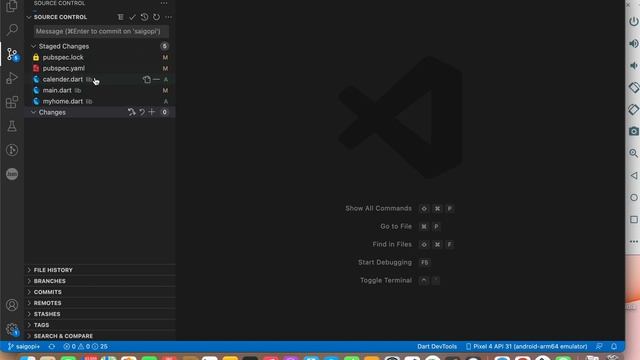Open the Run and Debug view
This screenshot has height=360, width=640.
point(12,78)
